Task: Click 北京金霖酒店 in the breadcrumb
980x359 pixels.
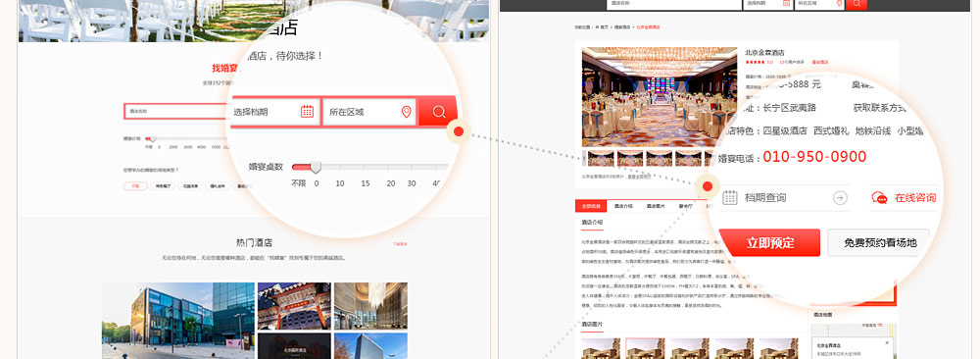Action: (x=648, y=27)
